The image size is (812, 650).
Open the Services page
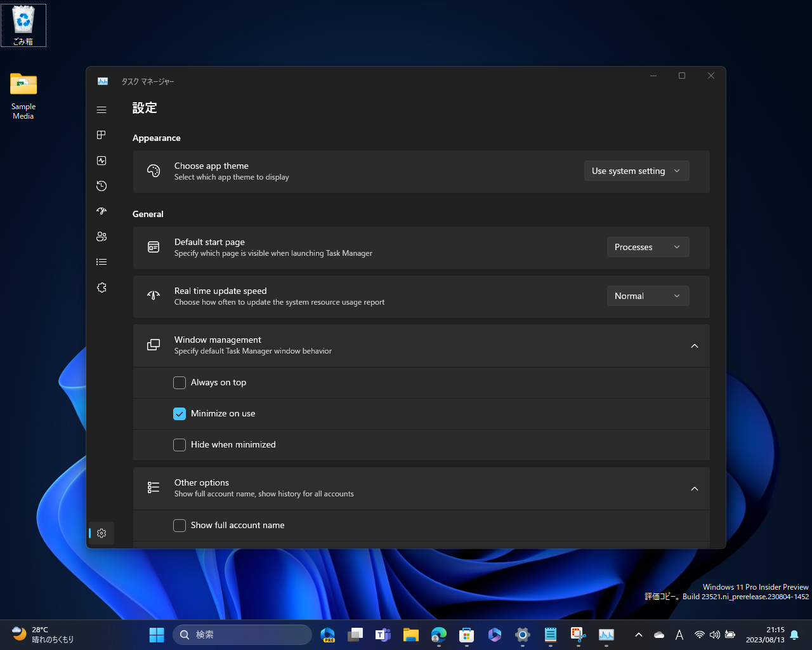(101, 287)
